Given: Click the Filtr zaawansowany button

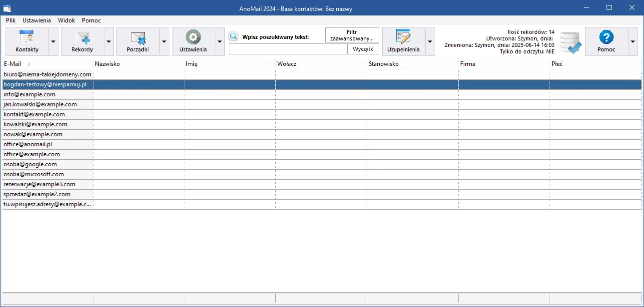Looking at the screenshot, I should coord(352,35).
